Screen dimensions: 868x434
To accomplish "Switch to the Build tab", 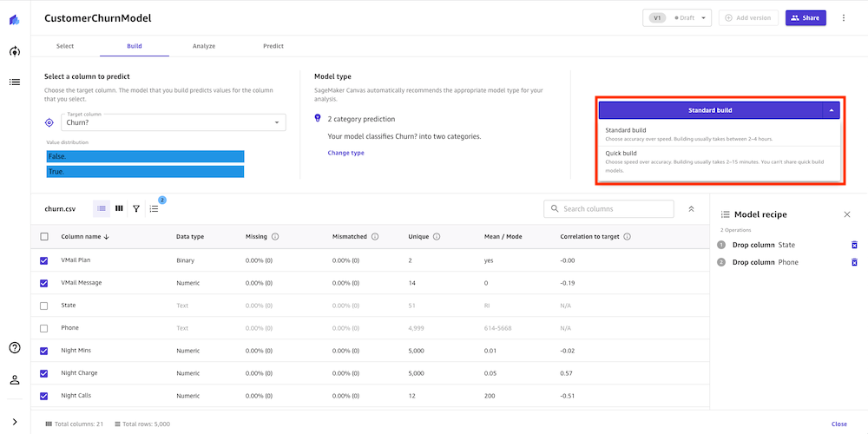I will tap(135, 46).
